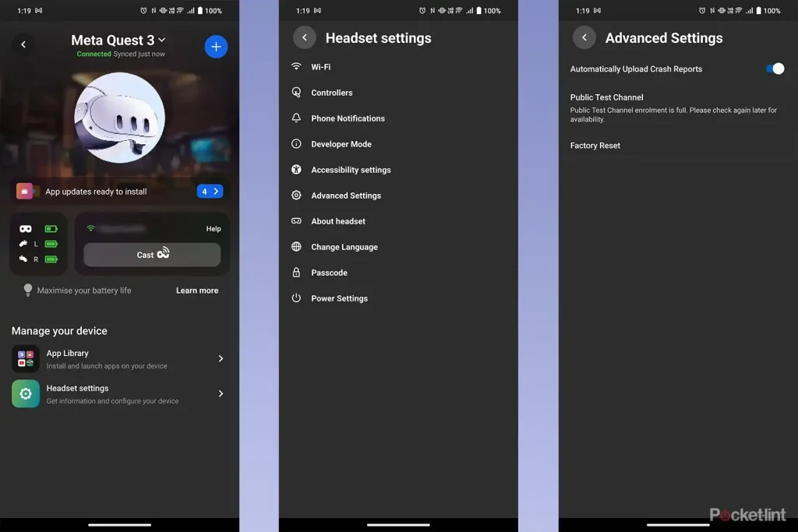Tap the Gmail notification icon on middle screen
The width and height of the screenshot is (798, 532).
(318, 11)
